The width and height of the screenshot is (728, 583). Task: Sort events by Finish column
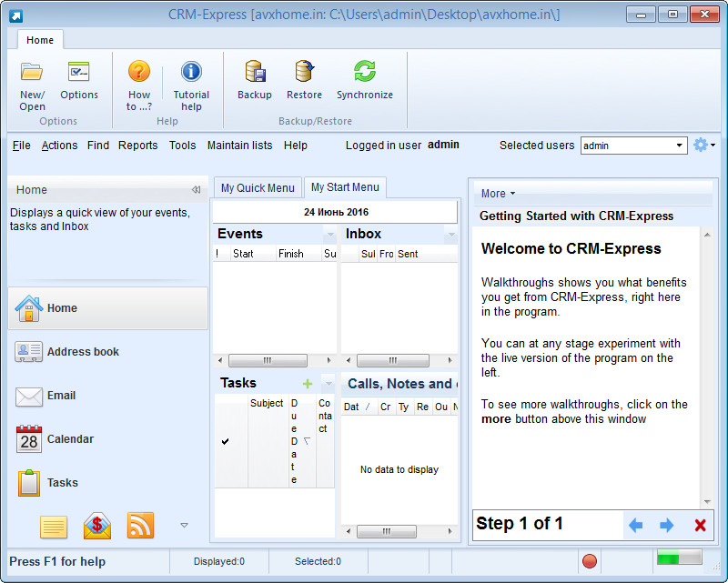pyautogui.click(x=299, y=254)
